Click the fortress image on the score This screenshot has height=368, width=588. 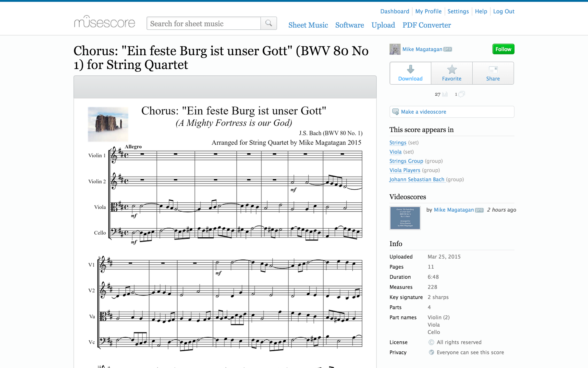coord(108,124)
